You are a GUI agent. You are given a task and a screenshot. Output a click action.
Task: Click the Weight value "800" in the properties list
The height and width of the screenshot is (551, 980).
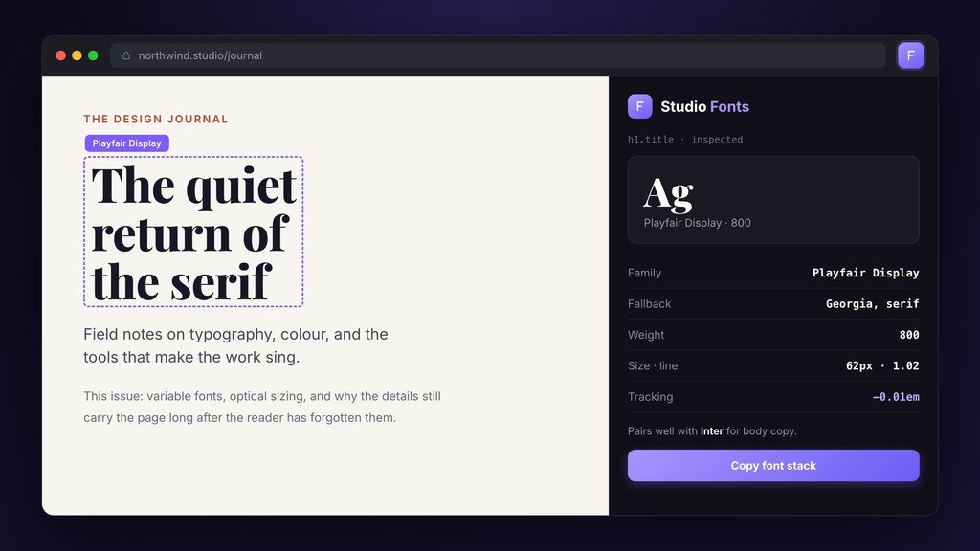pos(909,335)
